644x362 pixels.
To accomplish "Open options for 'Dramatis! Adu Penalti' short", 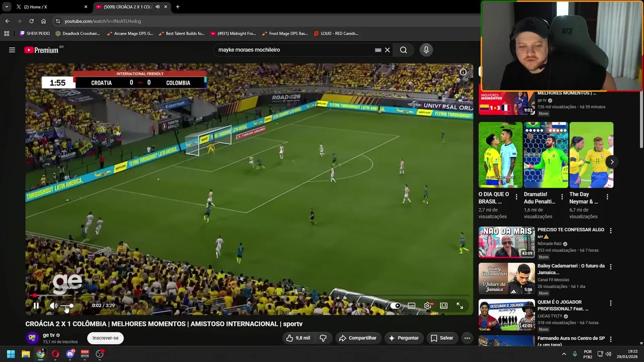I will (x=562, y=197).
